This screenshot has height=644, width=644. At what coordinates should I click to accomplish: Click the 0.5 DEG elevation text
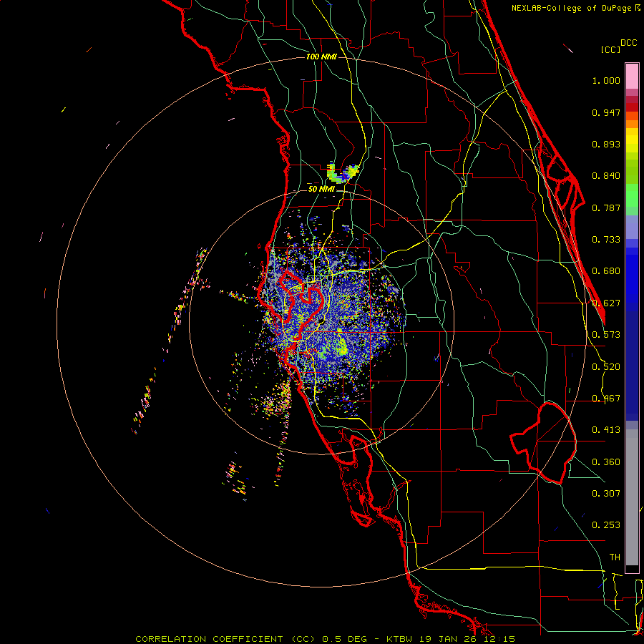(345, 639)
